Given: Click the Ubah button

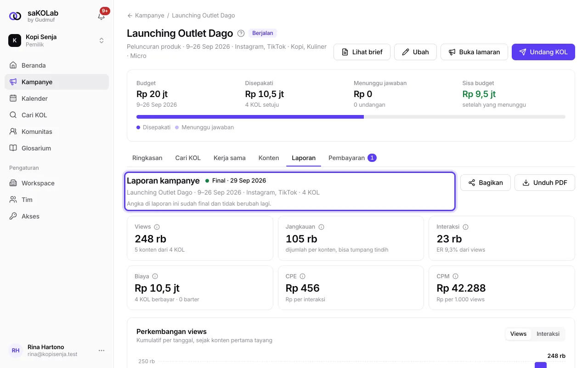Looking at the screenshot, I should click(x=415, y=52).
